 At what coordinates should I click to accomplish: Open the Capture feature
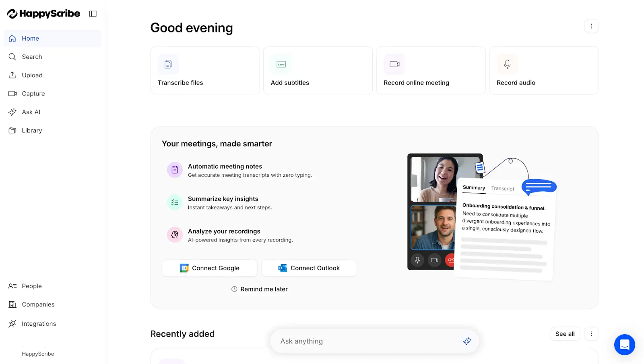33,93
